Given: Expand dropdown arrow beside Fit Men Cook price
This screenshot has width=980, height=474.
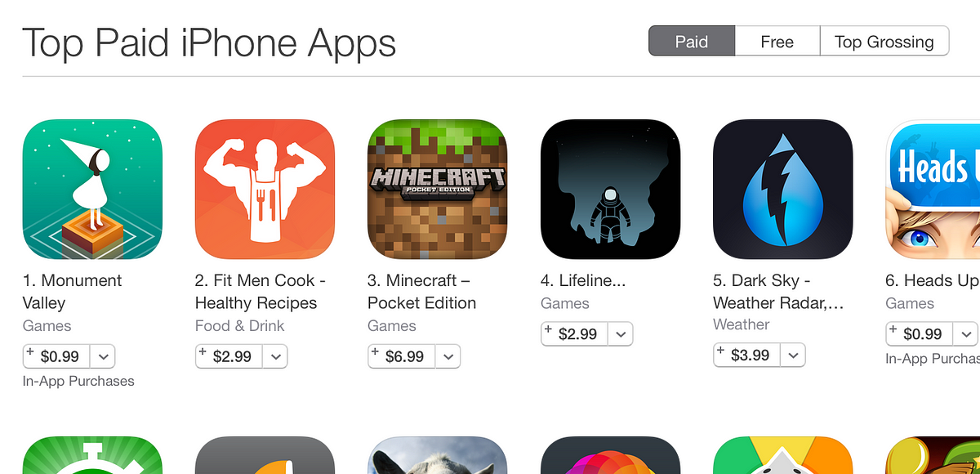Looking at the screenshot, I should coord(275,357).
